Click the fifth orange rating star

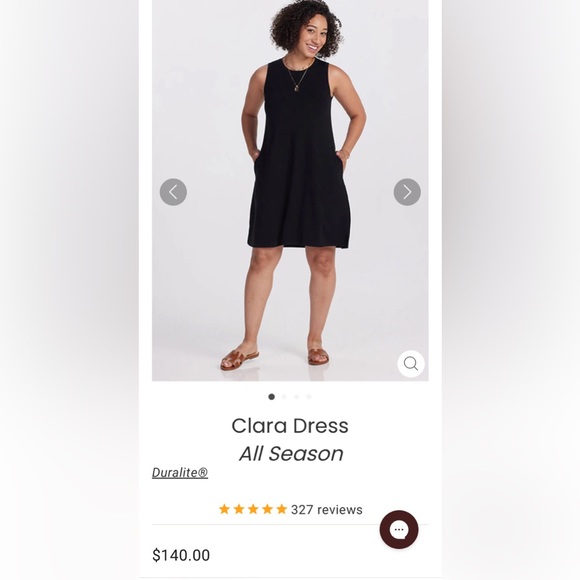point(281,509)
